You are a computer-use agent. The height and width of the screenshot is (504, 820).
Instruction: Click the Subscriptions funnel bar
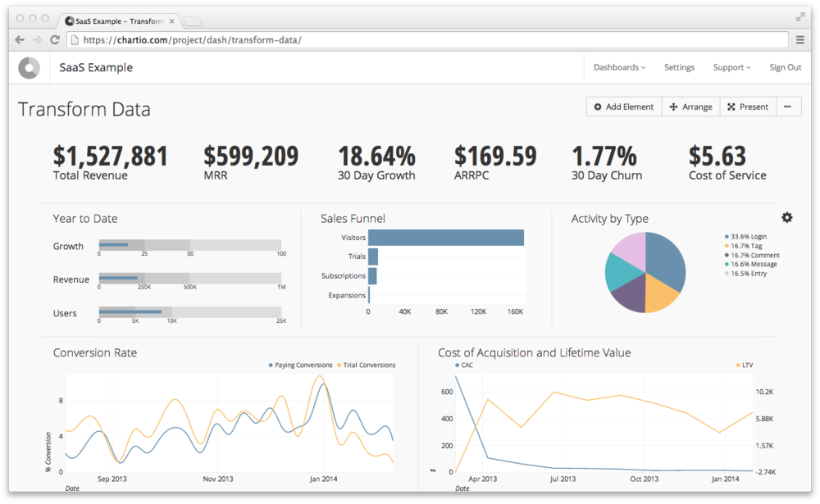[372, 276]
